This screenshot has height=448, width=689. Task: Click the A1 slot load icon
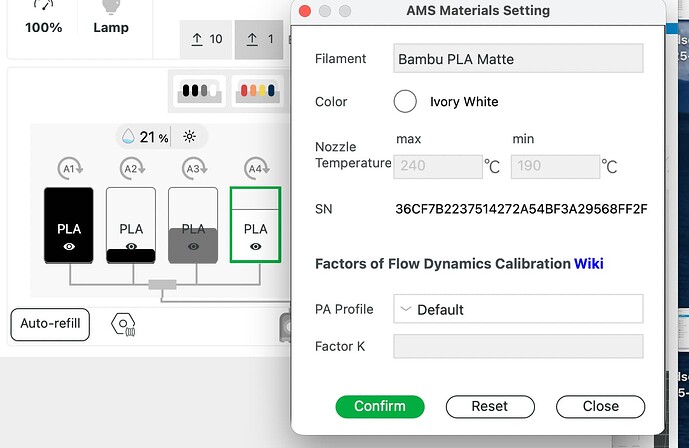[70, 168]
